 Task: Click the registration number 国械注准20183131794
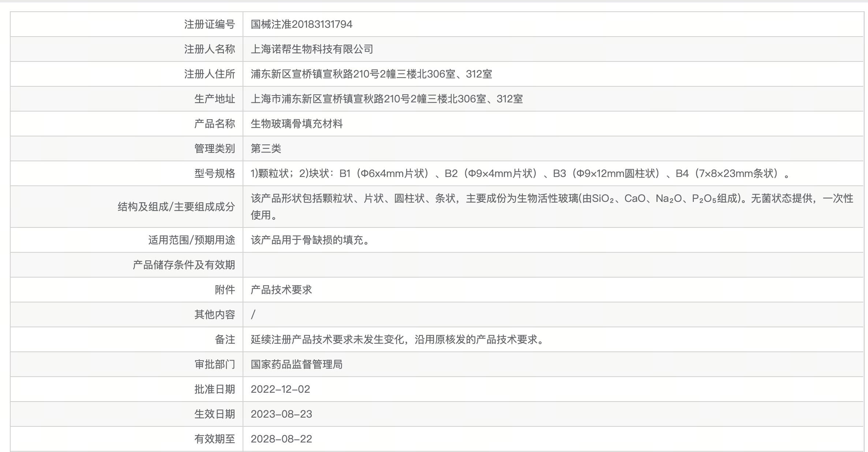click(x=302, y=25)
